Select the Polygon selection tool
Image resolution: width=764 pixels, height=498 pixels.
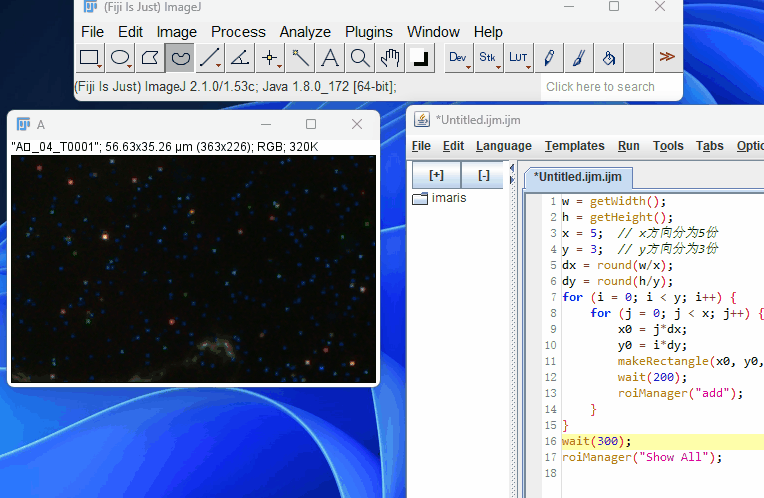tap(150, 58)
